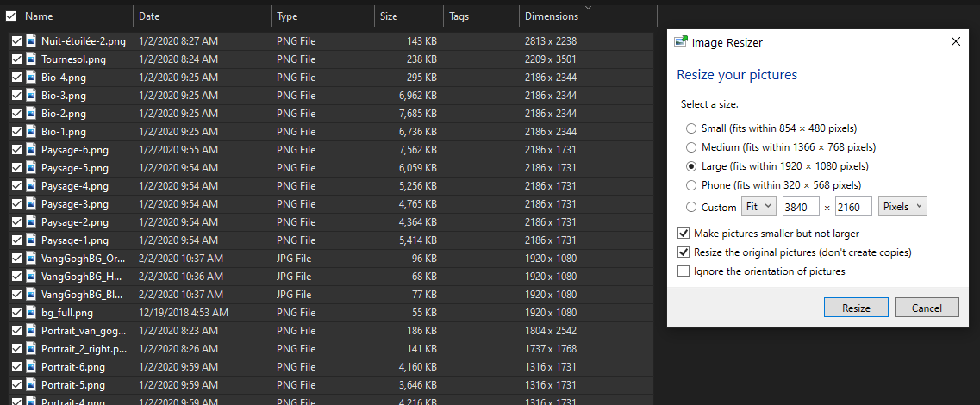Click the VangGoghBG_Or JPG file icon
The image size is (980, 405).
click(31, 259)
